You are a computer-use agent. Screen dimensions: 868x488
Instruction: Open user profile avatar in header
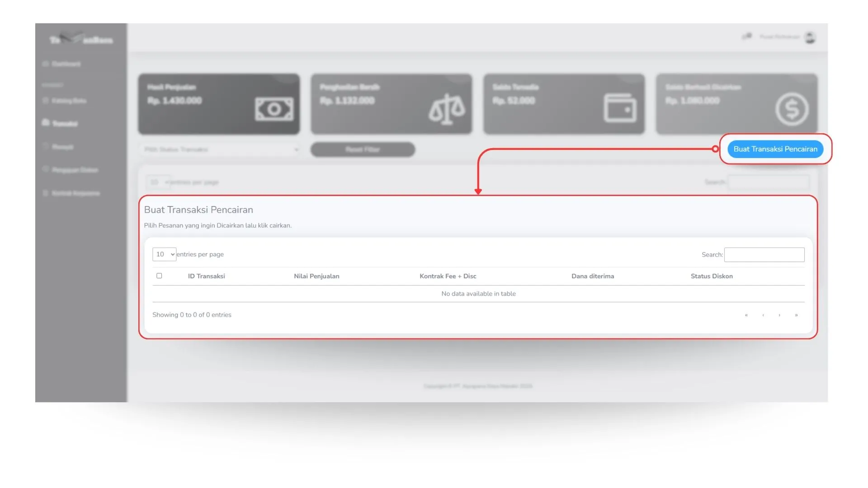pyautogui.click(x=810, y=38)
